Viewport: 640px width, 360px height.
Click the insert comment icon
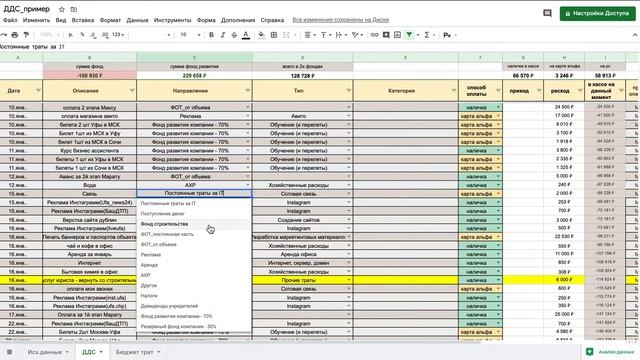pyautogui.click(x=386, y=35)
